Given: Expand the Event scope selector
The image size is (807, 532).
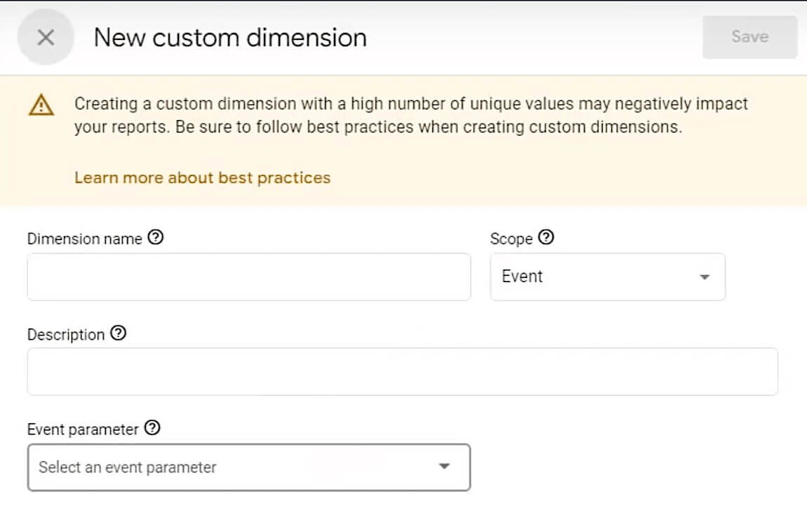Looking at the screenshot, I should (607, 277).
